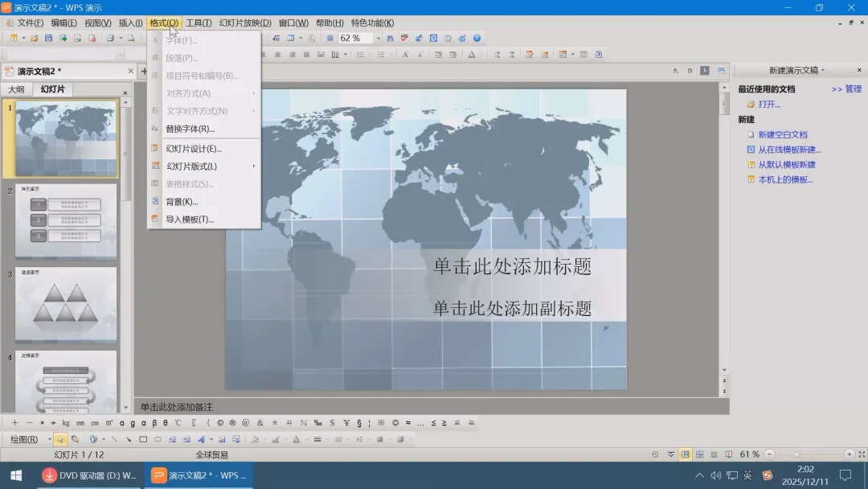Open the 插入(I) menu
868x489 pixels.
pos(131,23)
